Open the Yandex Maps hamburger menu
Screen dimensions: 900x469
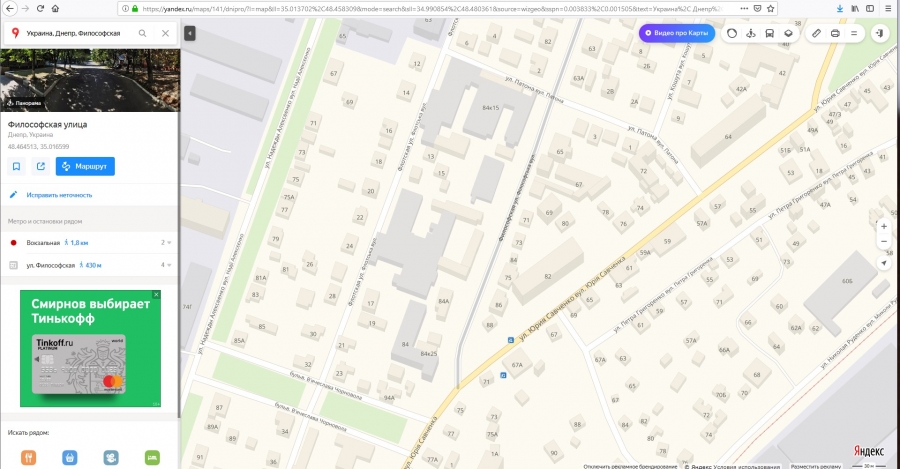(x=854, y=33)
